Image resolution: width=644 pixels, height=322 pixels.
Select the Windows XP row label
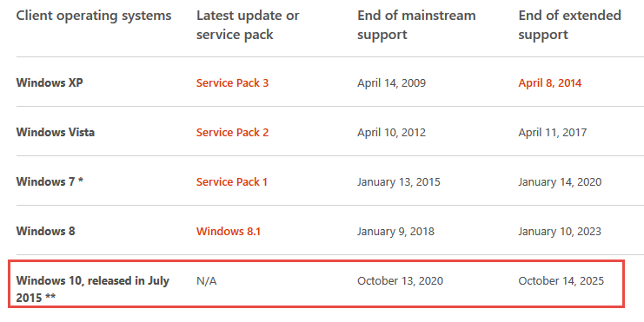click(x=50, y=82)
